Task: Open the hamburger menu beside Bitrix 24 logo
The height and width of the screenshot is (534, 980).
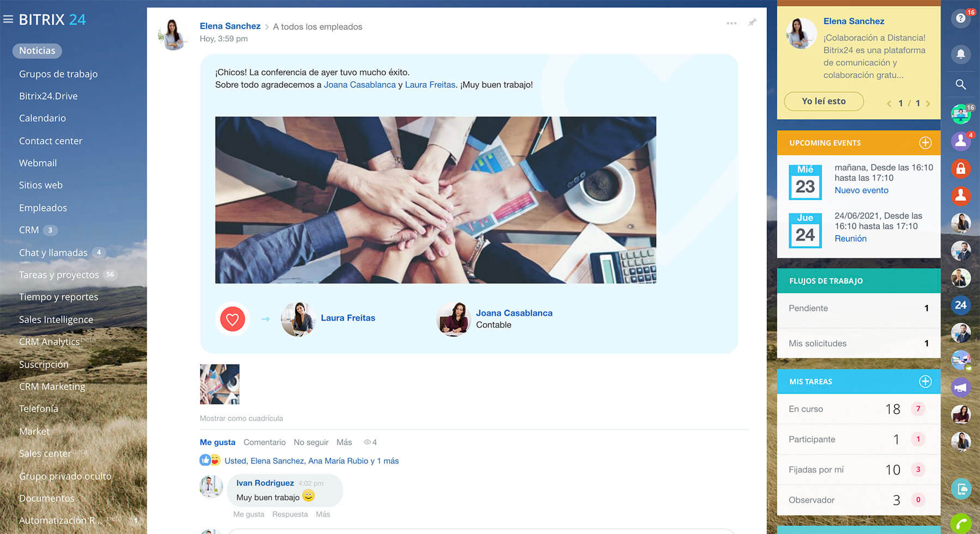Action: click(8, 20)
